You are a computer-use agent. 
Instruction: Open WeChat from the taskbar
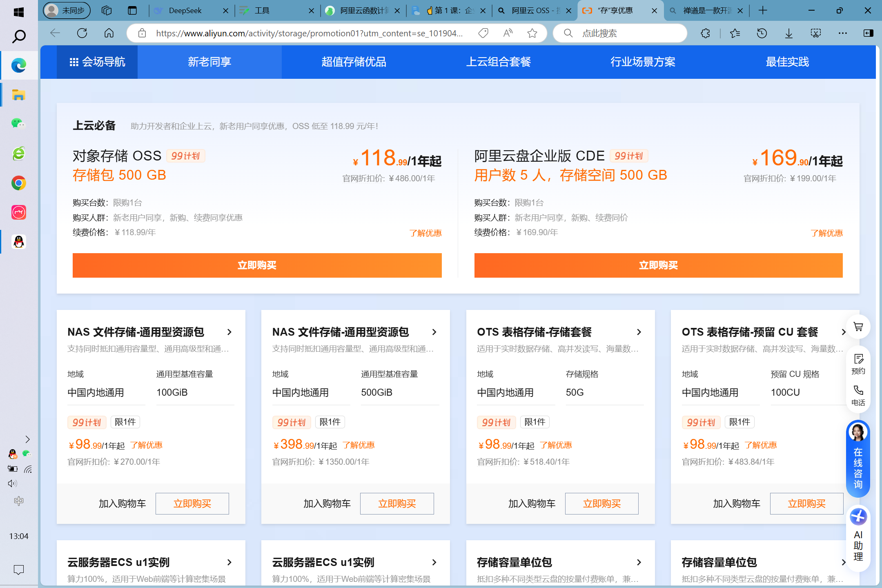[x=19, y=124]
